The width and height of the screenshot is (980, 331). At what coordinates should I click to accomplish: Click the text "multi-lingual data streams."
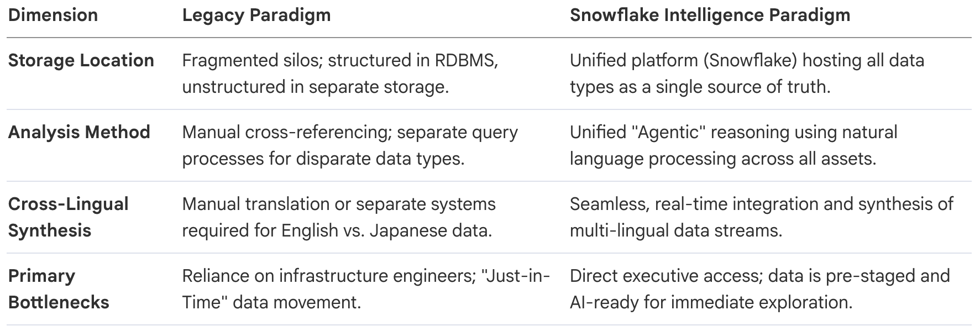(x=676, y=230)
